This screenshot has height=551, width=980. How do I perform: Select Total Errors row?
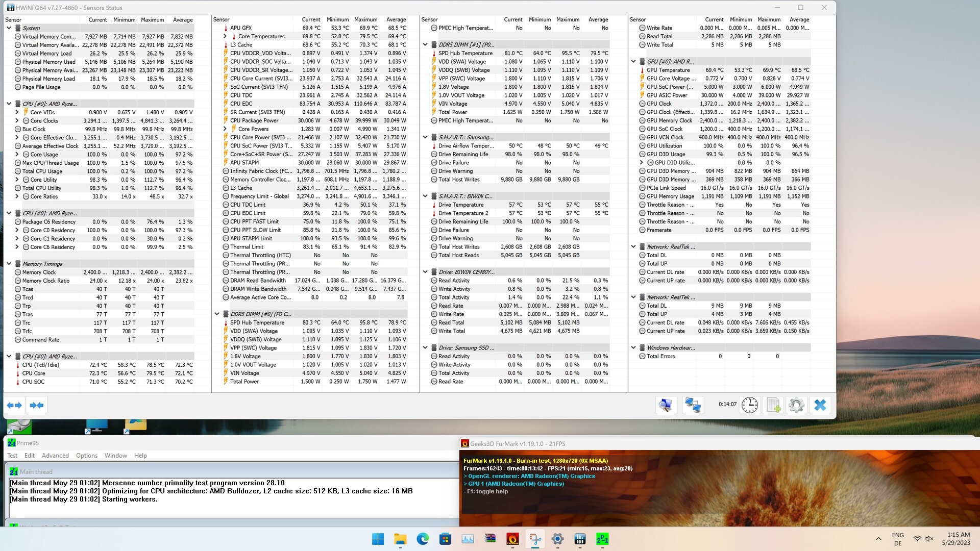coord(724,356)
